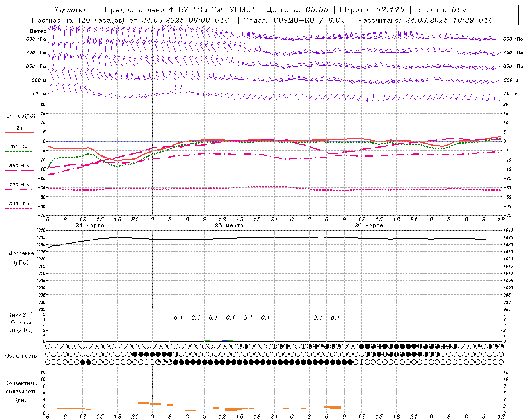Click the "Осадки" precipitation label

coord(21,322)
